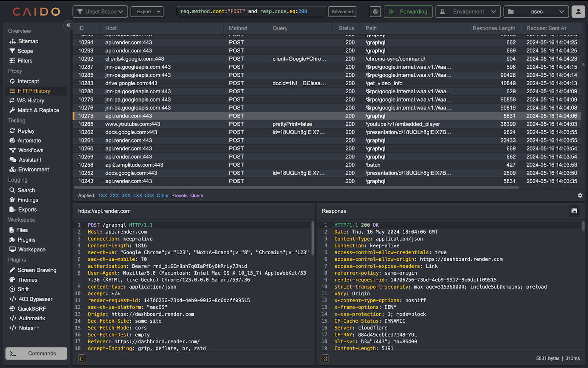Click the Plugins puzzle icon

12,240
